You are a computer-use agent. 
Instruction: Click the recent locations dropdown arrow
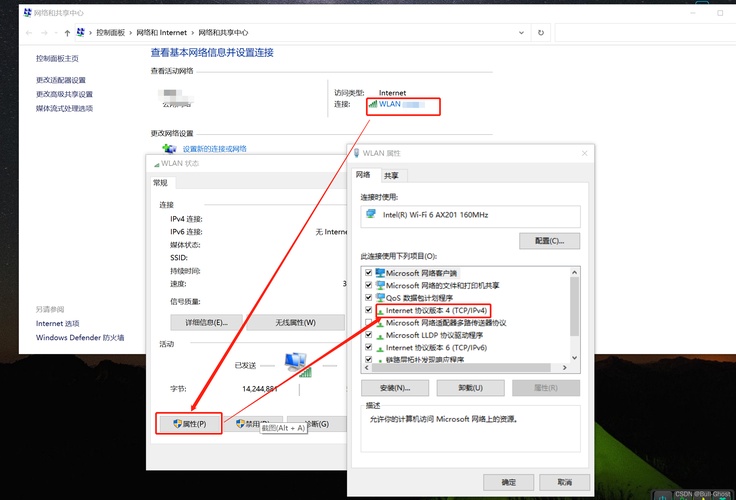pyautogui.click(x=56, y=33)
